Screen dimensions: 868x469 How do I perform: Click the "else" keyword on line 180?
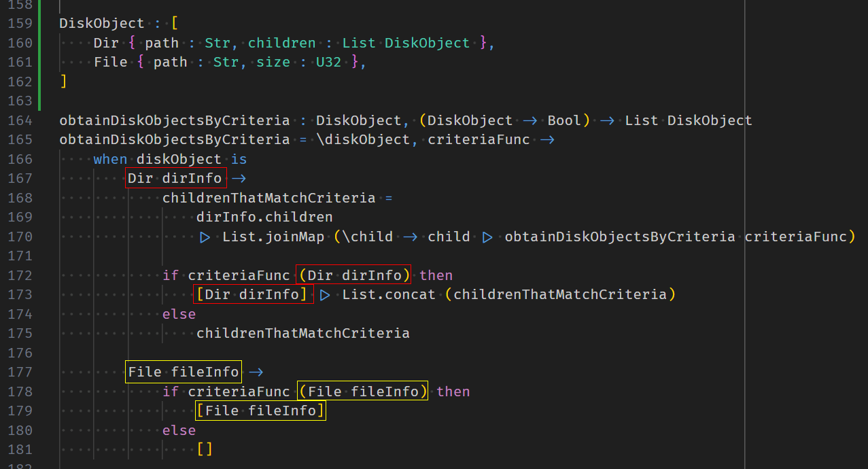[179, 430]
